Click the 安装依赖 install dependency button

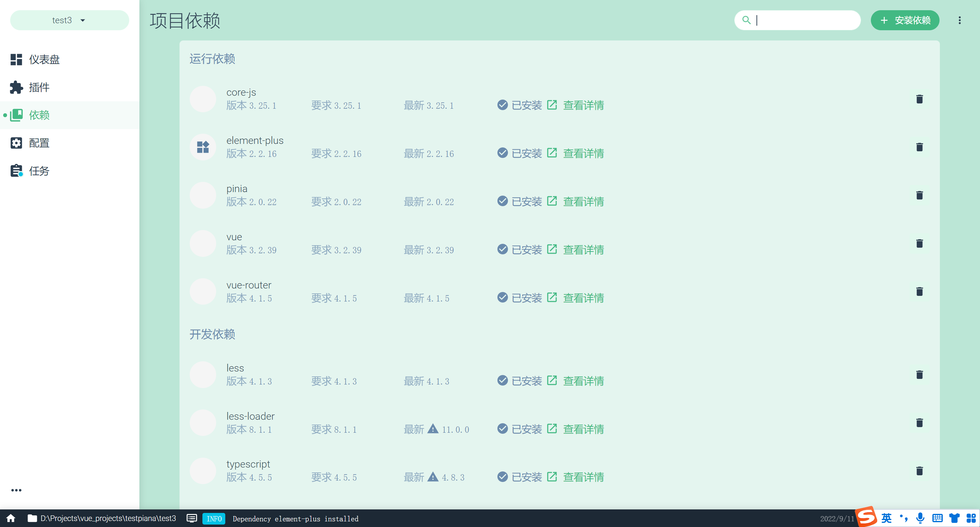pyautogui.click(x=905, y=20)
